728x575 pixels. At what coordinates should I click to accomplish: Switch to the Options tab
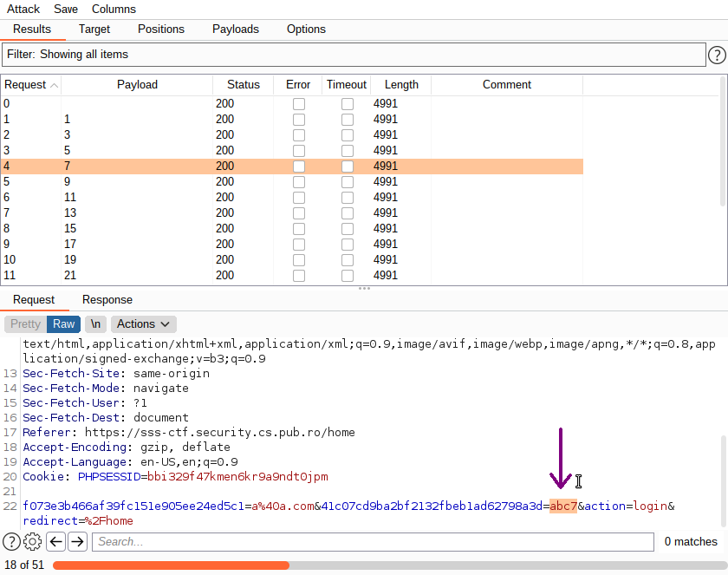pyautogui.click(x=306, y=29)
